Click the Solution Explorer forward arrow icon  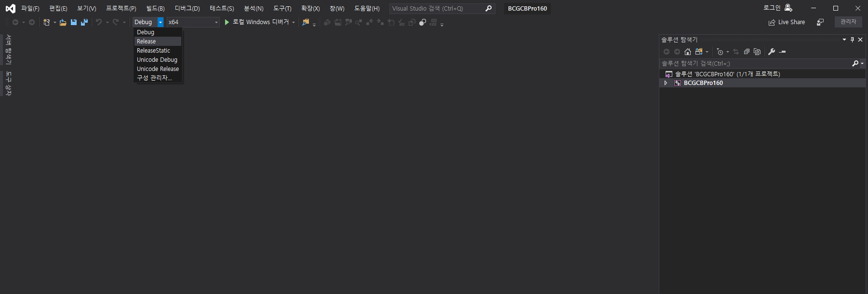pyautogui.click(x=677, y=52)
